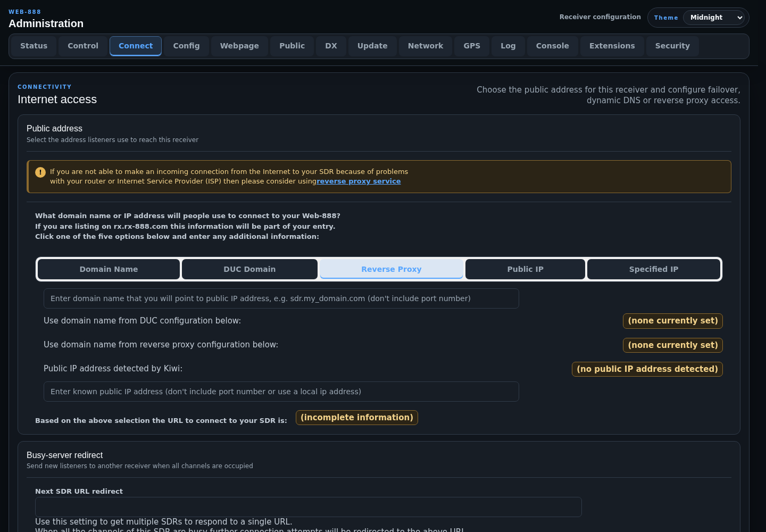Select the Connect tab

[136, 46]
